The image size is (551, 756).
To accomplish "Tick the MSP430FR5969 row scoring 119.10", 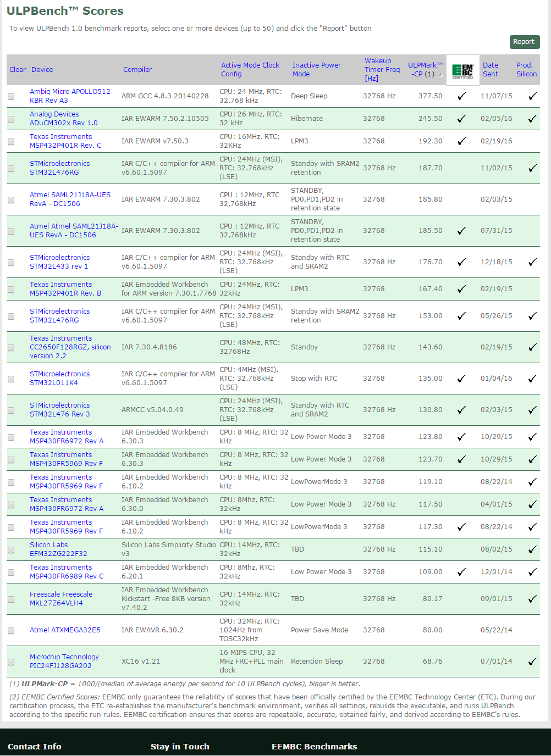I will [11, 482].
